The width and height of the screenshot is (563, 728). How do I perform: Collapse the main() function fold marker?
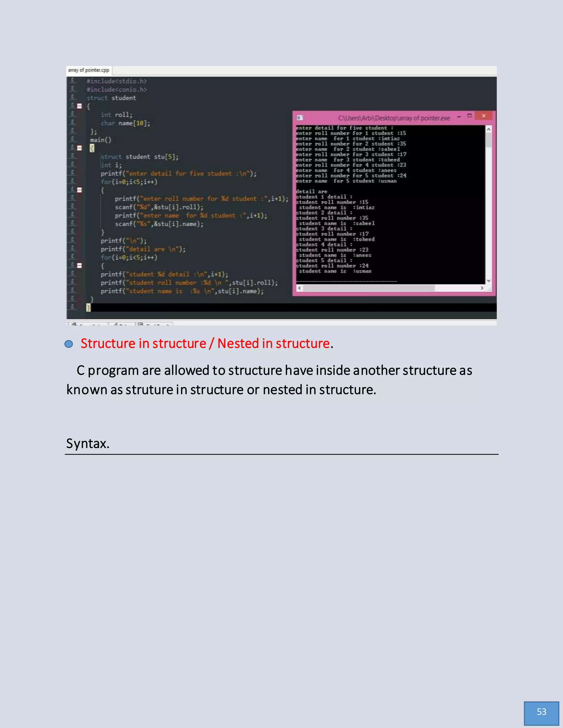[x=79, y=148]
